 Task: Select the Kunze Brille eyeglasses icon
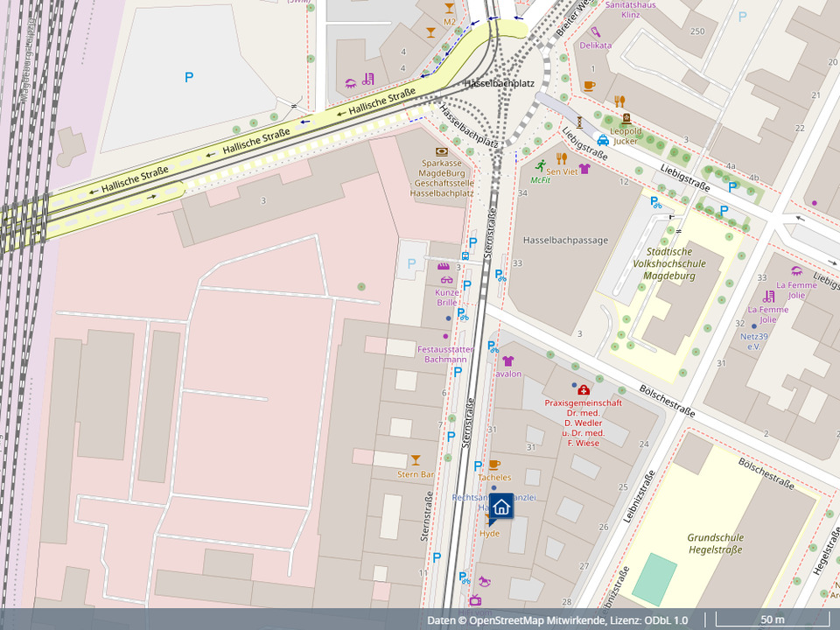coord(446,280)
